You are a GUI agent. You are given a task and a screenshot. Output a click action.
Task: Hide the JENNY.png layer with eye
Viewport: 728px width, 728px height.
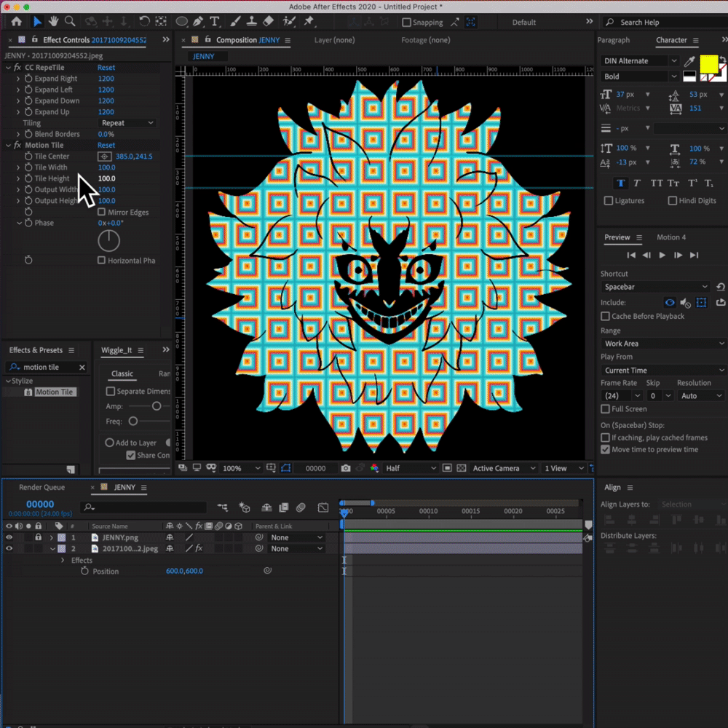coord(9,537)
